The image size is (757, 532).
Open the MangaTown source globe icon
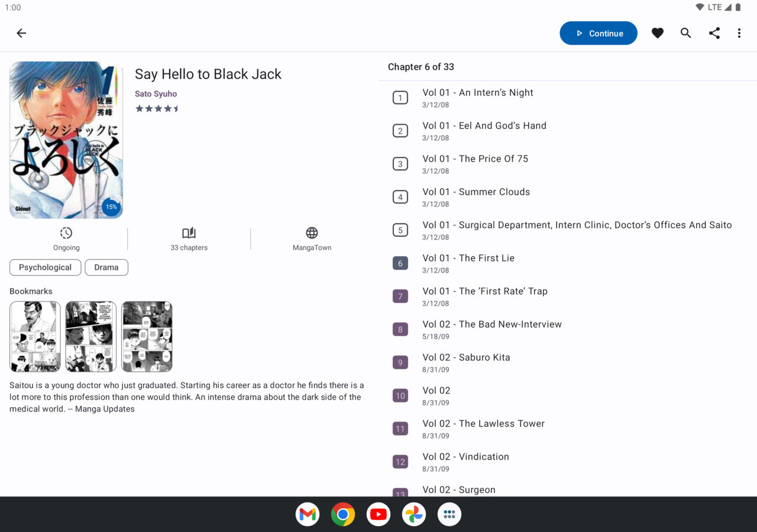tap(312, 233)
